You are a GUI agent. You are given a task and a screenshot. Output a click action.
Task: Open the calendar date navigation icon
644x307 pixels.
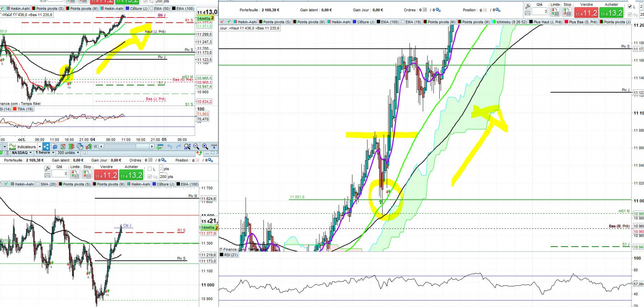[x=160, y=147]
